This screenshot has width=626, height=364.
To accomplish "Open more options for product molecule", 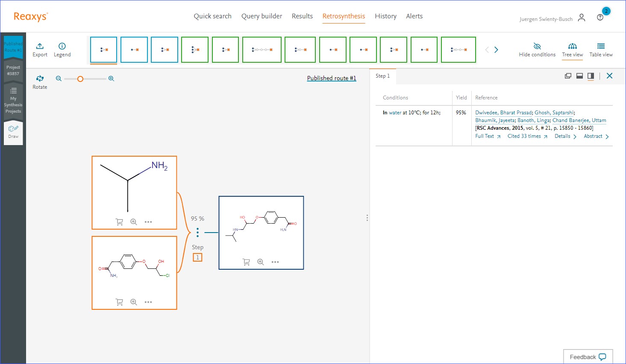I will point(275,262).
